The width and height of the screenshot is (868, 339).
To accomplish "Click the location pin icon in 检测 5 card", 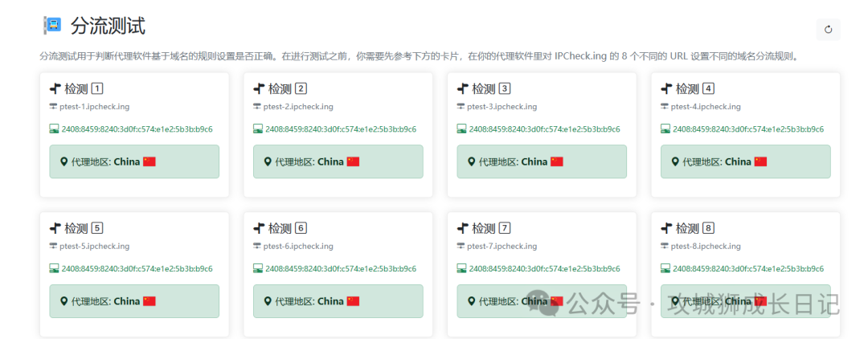I will [x=63, y=300].
